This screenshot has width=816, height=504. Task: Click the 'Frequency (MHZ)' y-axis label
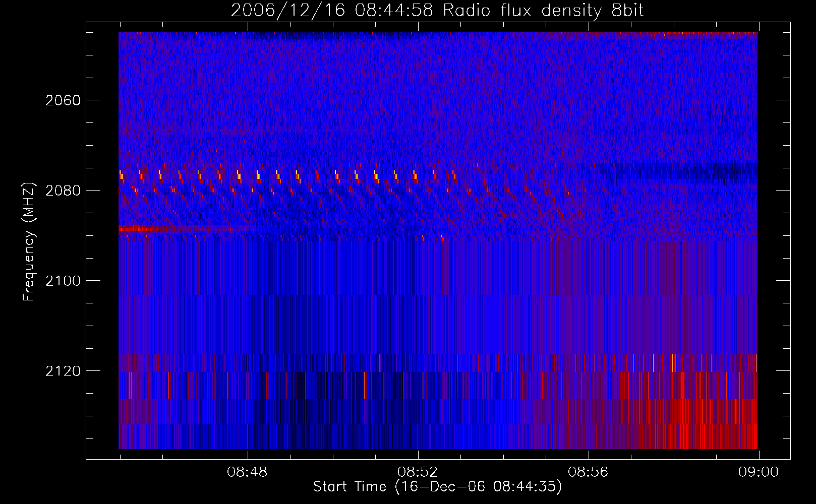pyautogui.click(x=29, y=241)
